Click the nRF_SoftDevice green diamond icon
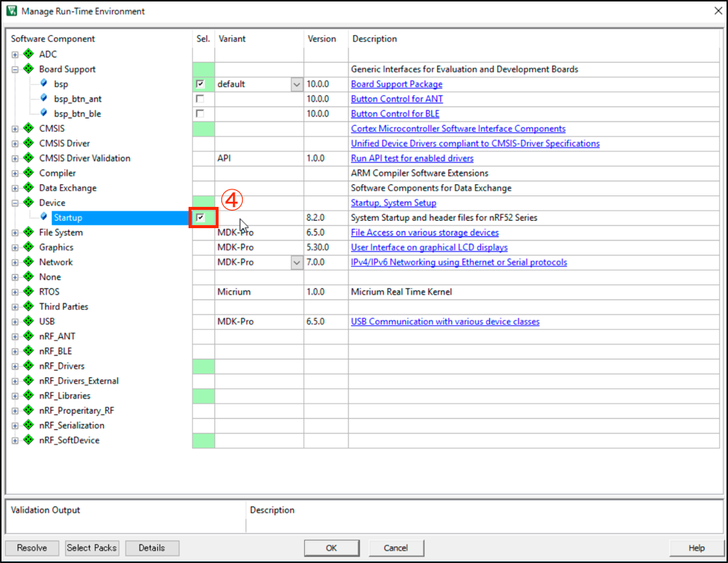Image resolution: width=728 pixels, height=563 pixels. pyautogui.click(x=29, y=440)
